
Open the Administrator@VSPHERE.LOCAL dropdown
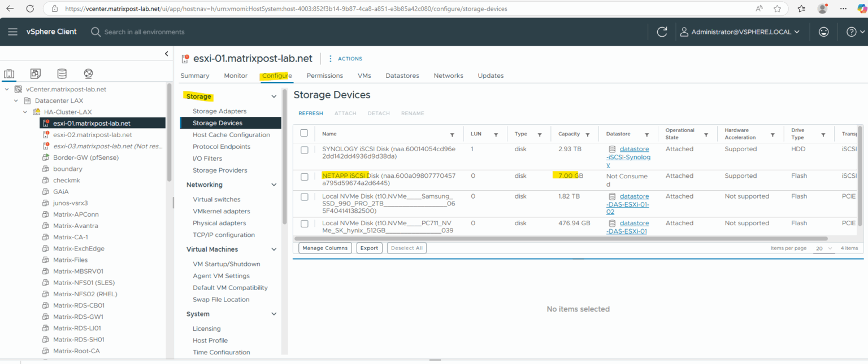(740, 32)
